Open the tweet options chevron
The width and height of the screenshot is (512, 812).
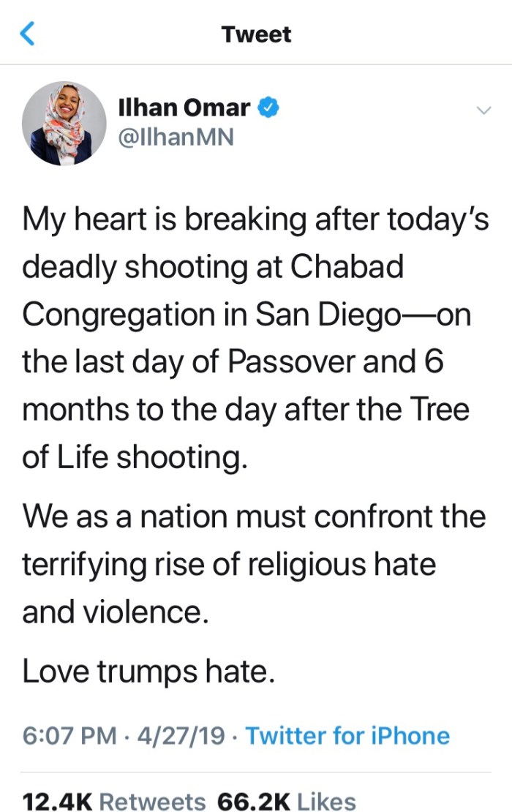tap(483, 110)
